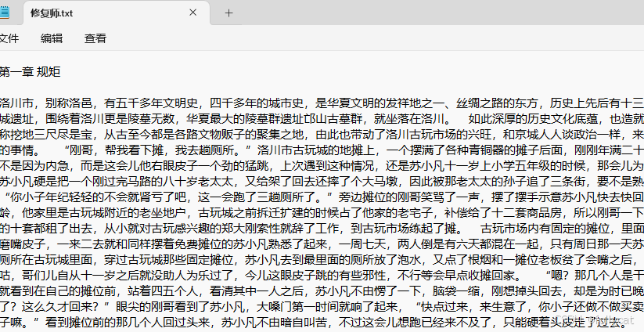This screenshot has width=644, height=332.
Task: Click the phrase 眼尖的刚哥看到了苏小凡
Action: (x=181, y=307)
